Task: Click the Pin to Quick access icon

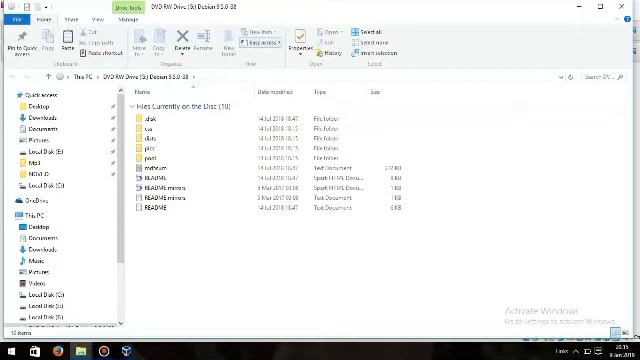Action: click(22, 37)
